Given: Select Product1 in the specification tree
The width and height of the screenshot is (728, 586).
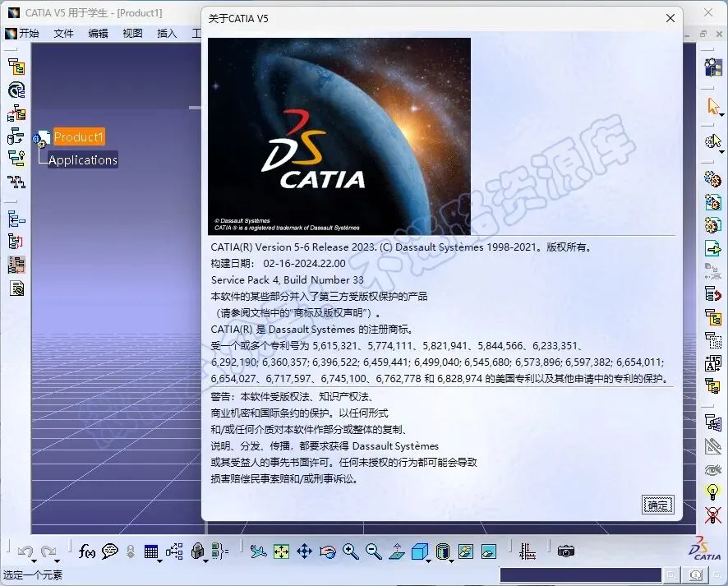Looking at the screenshot, I should coord(78,137).
